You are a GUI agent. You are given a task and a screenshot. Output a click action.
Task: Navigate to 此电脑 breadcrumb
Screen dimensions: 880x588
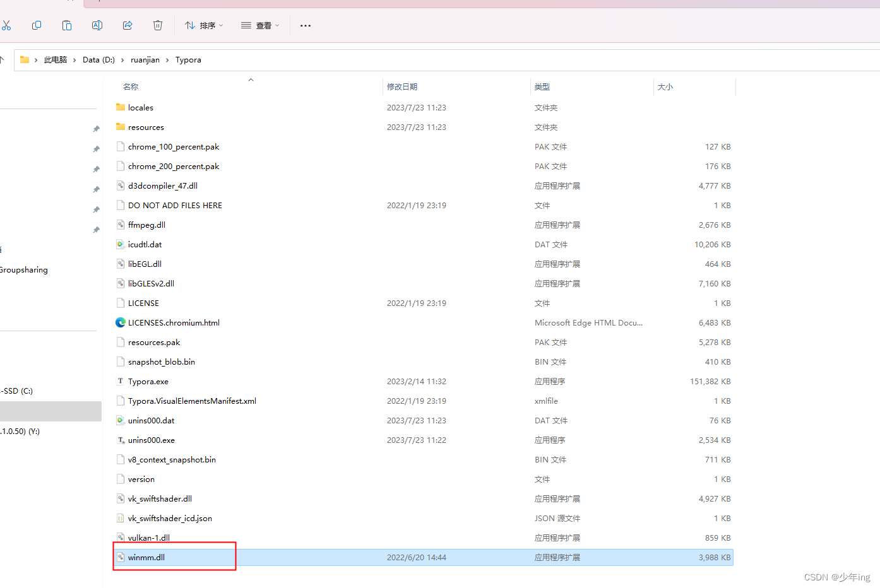pos(56,60)
